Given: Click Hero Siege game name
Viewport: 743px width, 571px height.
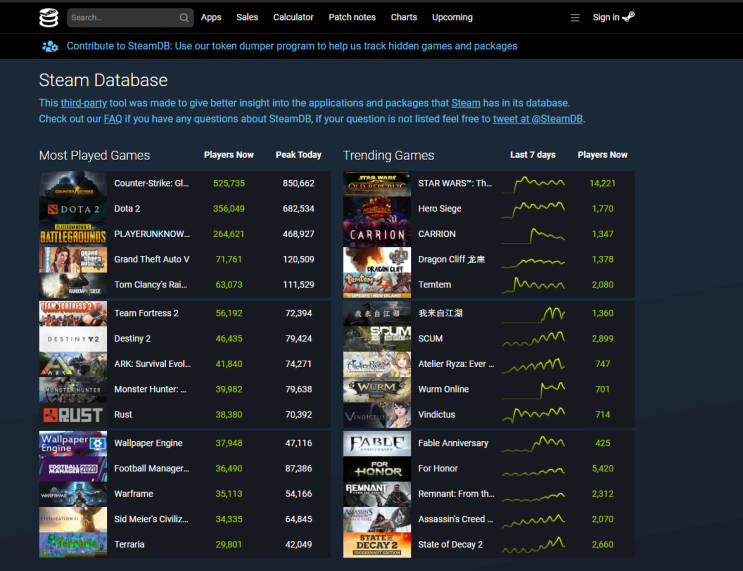Looking at the screenshot, I should pos(440,209).
